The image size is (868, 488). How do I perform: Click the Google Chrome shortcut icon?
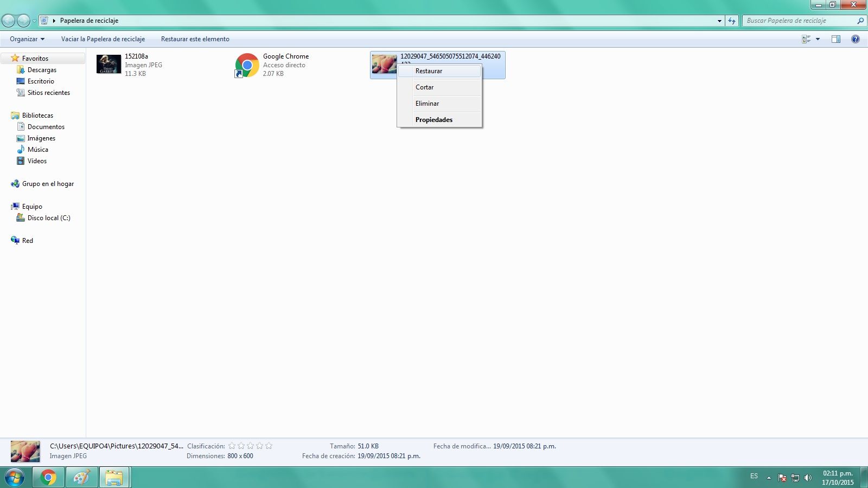pyautogui.click(x=247, y=65)
